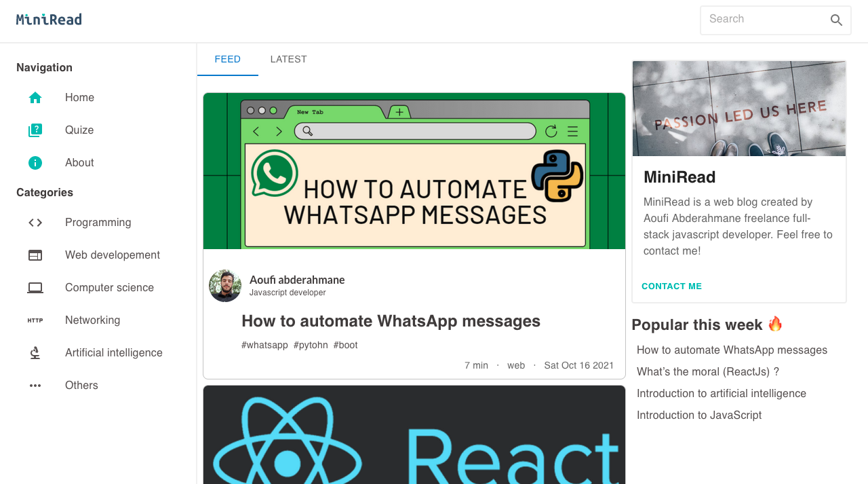Click the CONTACT ME button

tap(671, 286)
